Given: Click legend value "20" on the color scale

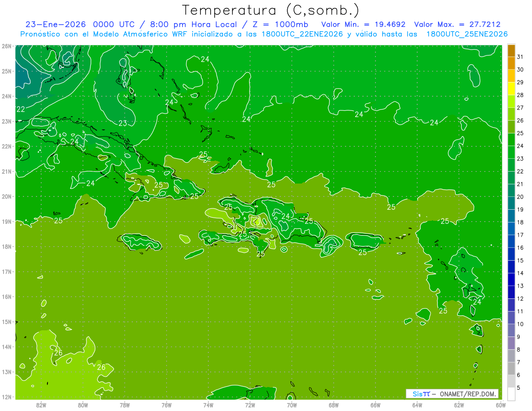Looking at the screenshot, I should pyautogui.click(x=520, y=197).
